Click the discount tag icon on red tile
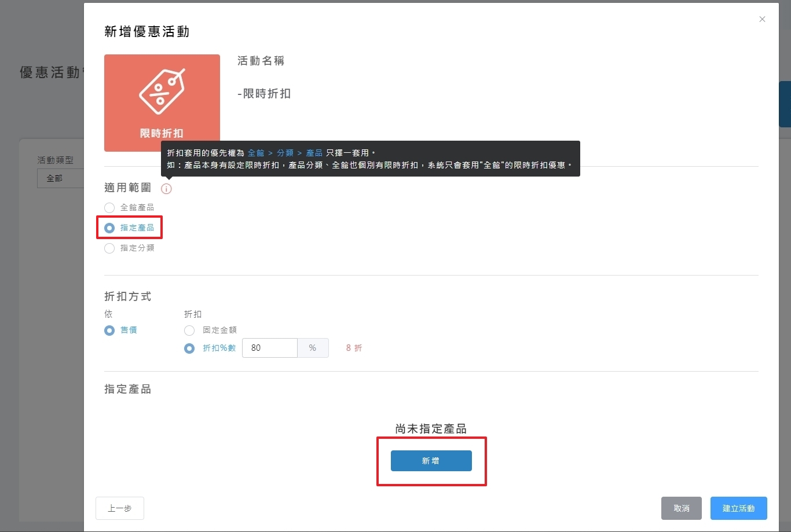Image resolution: width=791 pixels, height=532 pixels. (162, 91)
